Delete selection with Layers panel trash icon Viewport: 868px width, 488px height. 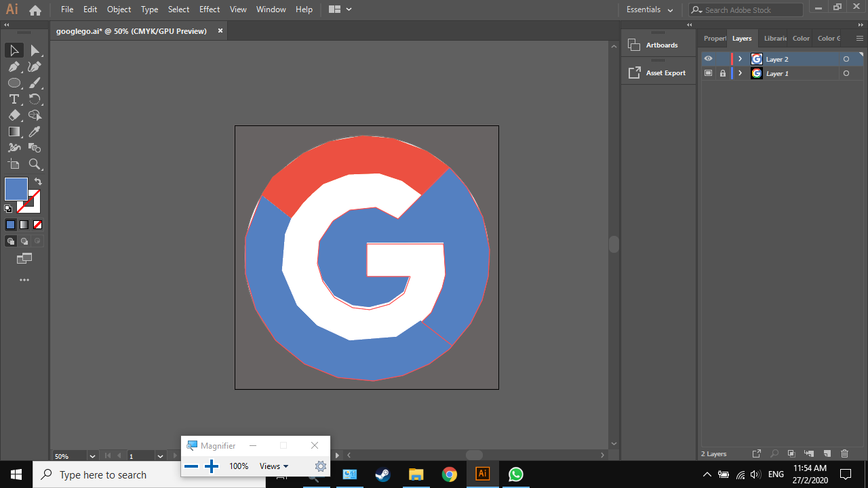pos(844,453)
